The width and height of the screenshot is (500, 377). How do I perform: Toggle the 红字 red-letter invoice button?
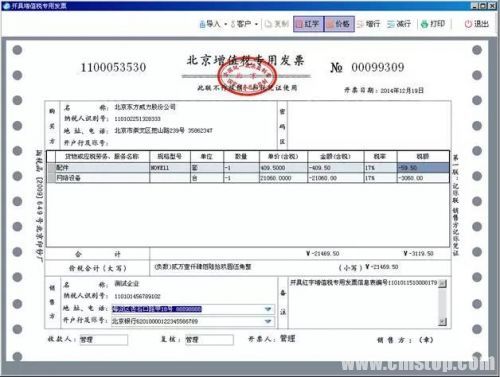[x=308, y=24]
